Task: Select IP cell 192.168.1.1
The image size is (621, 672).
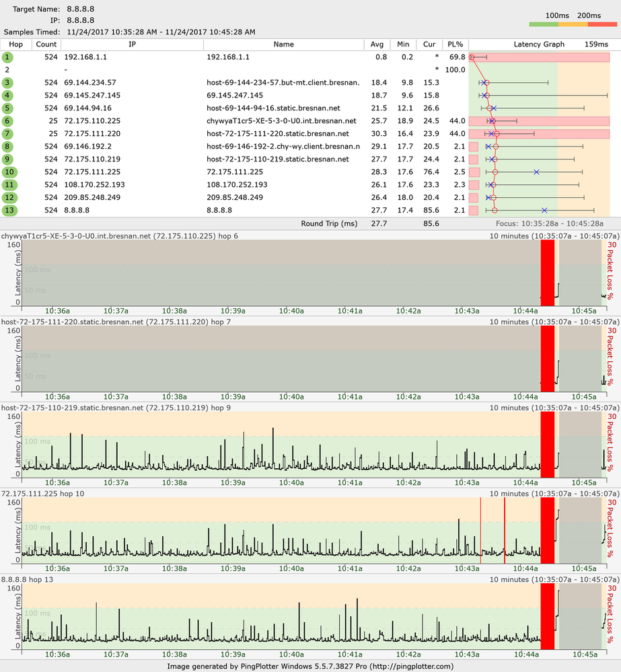Action: tap(85, 57)
